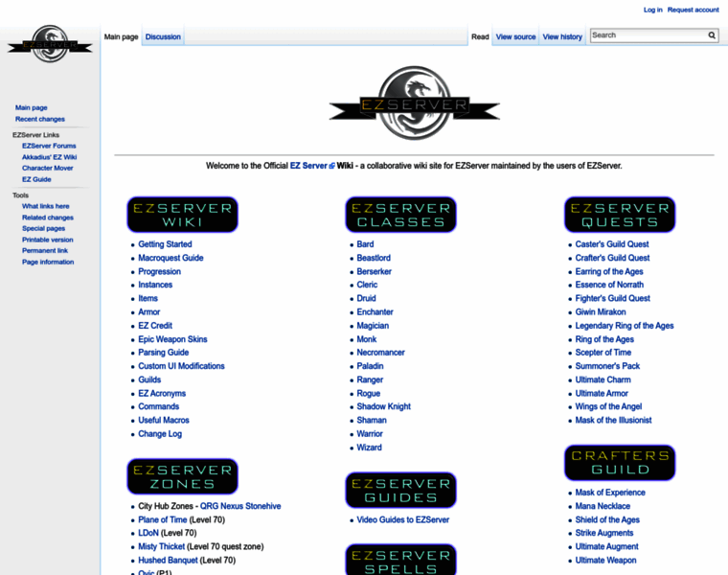728x575 pixels.
Task: Select the Main page tab
Action: click(122, 36)
